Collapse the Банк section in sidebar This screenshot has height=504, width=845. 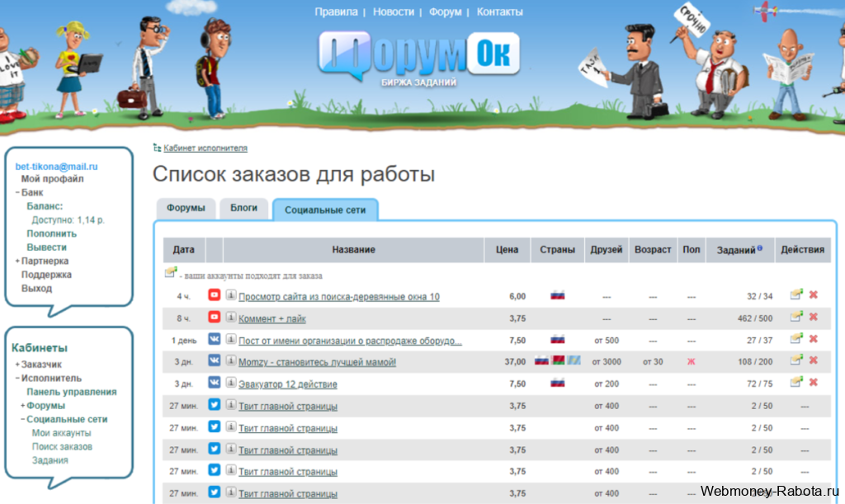[17, 192]
